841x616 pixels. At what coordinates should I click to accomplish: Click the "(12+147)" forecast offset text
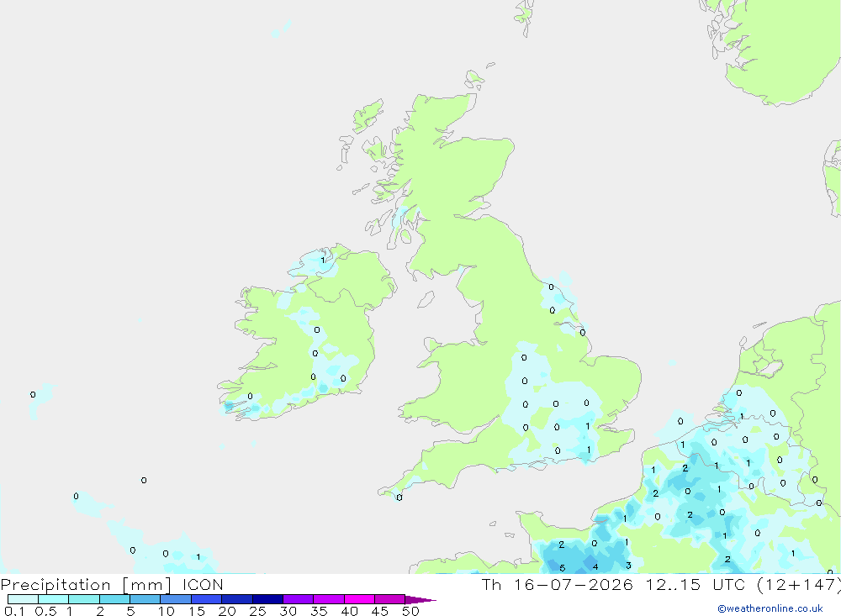pyautogui.click(x=799, y=584)
